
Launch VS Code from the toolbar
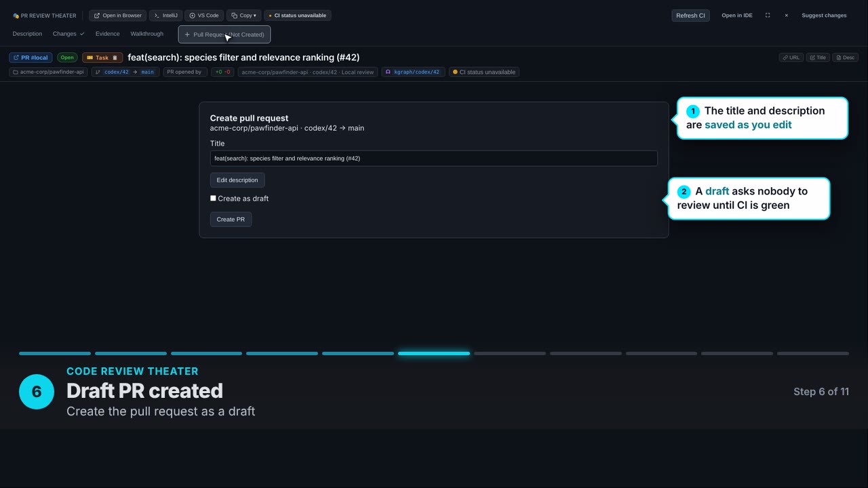[x=204, y=16]
